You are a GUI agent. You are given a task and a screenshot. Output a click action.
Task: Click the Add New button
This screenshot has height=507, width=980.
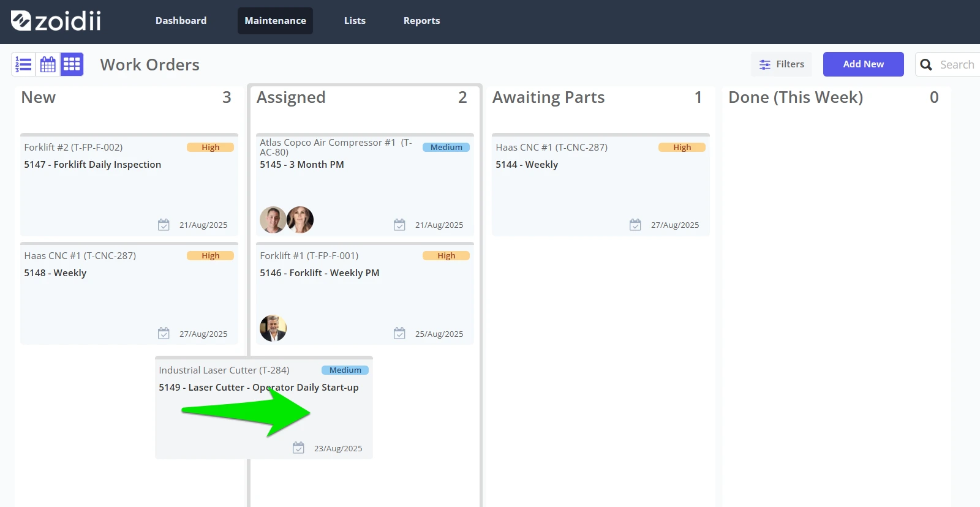(x=863, y=64)
